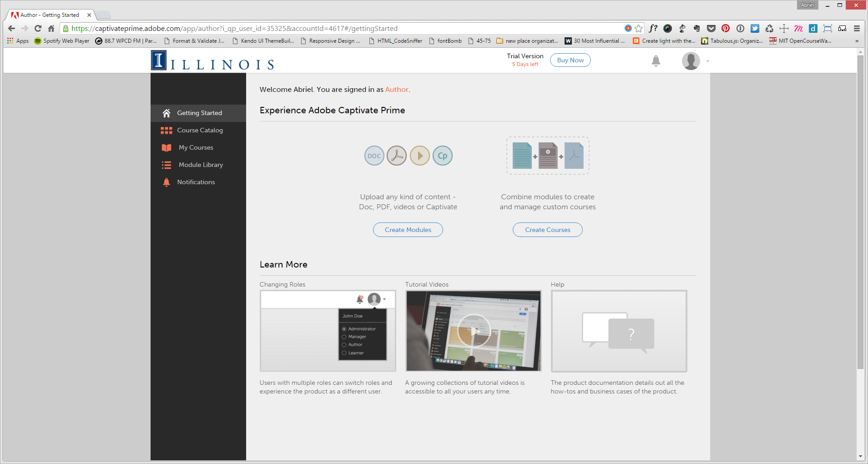Reload the page with refresh icon

[x=38, y=28]
